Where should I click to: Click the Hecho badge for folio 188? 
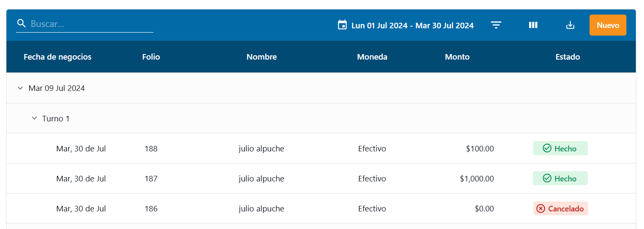tap(560, 148)
